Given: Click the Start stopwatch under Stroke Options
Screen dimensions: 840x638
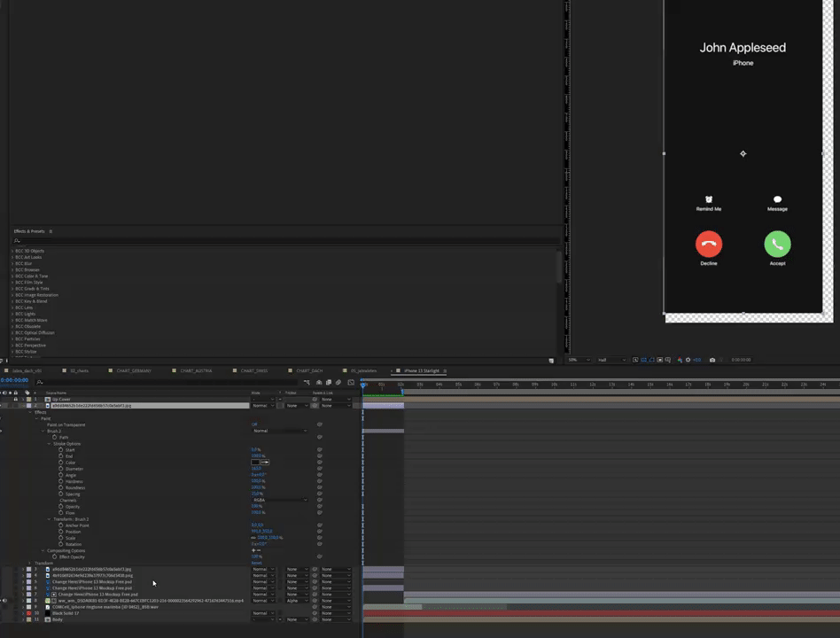Looking at the screenshot, I should click(x=61, y=450).
